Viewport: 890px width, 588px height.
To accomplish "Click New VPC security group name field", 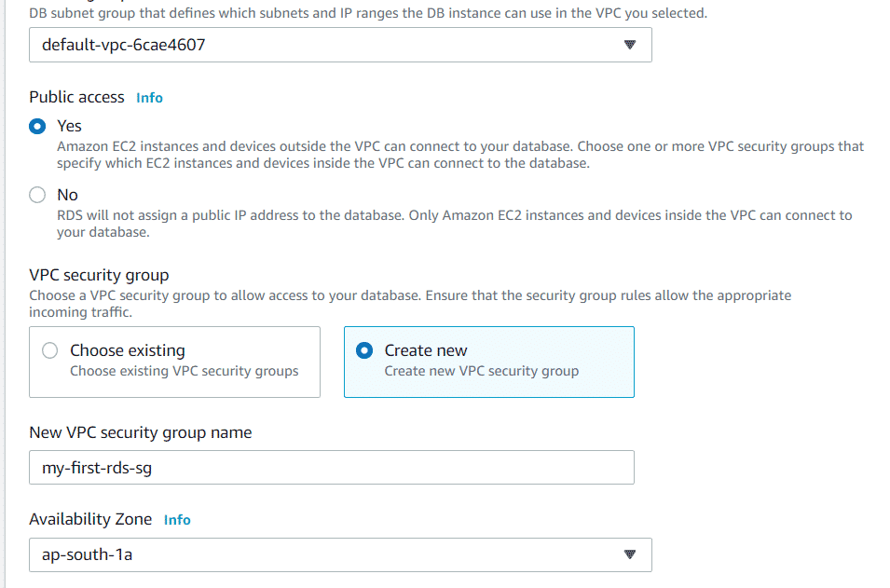I will [x=332, y=468].
